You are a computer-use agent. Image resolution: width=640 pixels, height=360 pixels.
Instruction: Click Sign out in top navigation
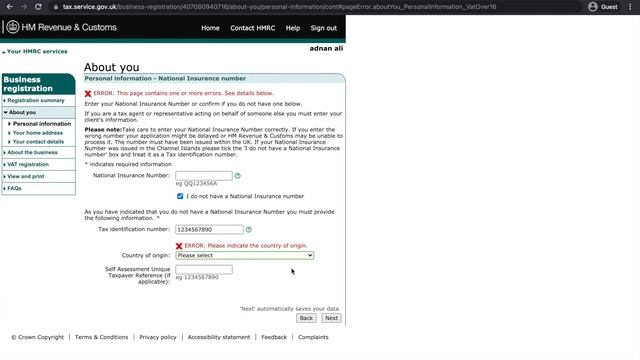click(x=324, y=28)
